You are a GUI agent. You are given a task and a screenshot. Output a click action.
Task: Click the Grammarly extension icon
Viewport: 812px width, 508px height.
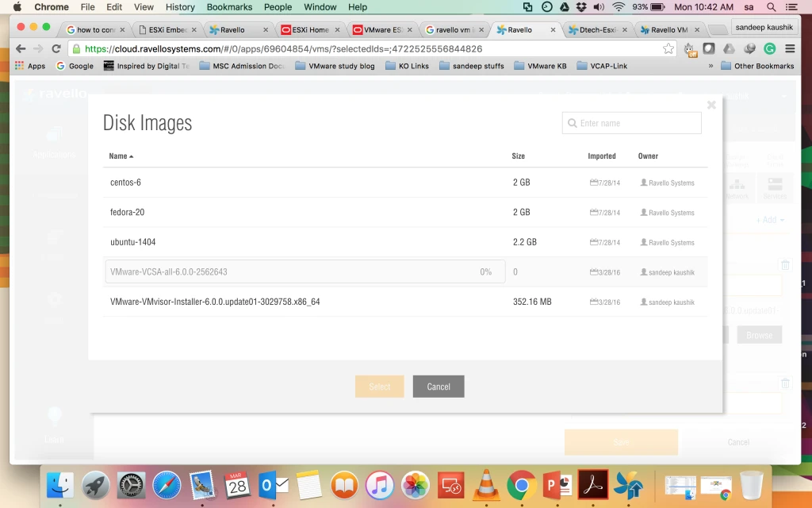769,48
